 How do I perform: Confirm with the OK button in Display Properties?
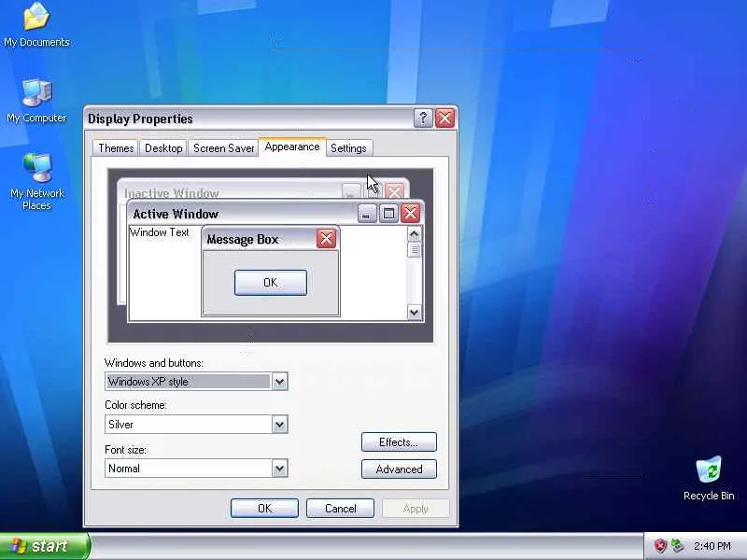[264, 508]
